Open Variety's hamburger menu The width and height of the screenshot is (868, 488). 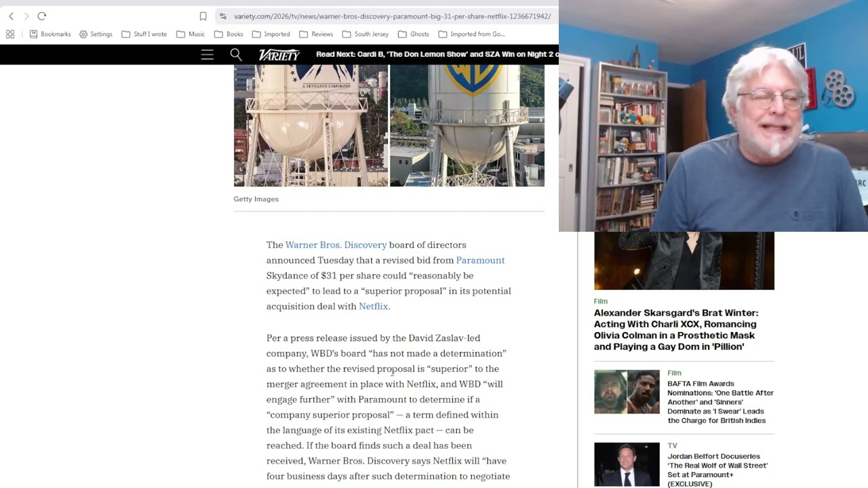tap(208, 55)
